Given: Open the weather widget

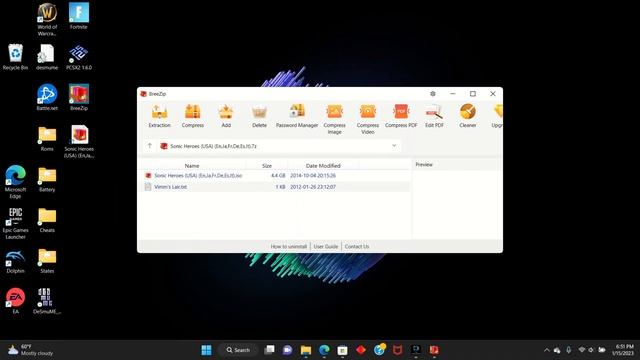Looking at the screenshot, I should pos(31,350).
